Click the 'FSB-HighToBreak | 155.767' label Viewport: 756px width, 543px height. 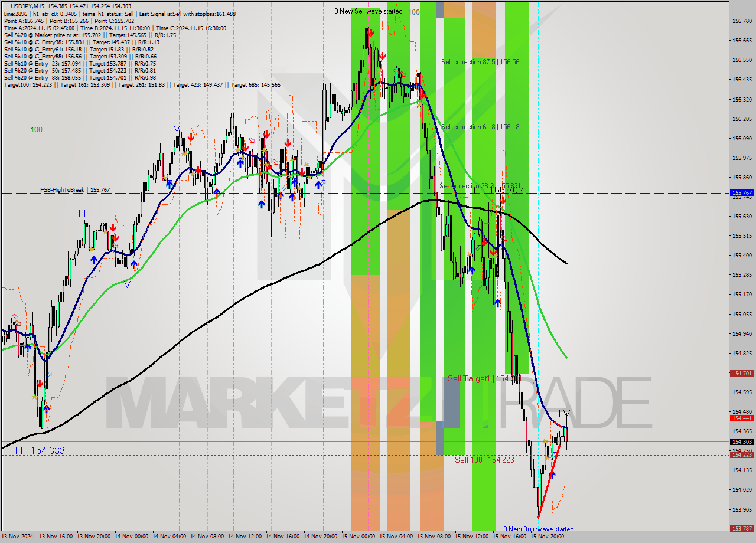[75, 190]
